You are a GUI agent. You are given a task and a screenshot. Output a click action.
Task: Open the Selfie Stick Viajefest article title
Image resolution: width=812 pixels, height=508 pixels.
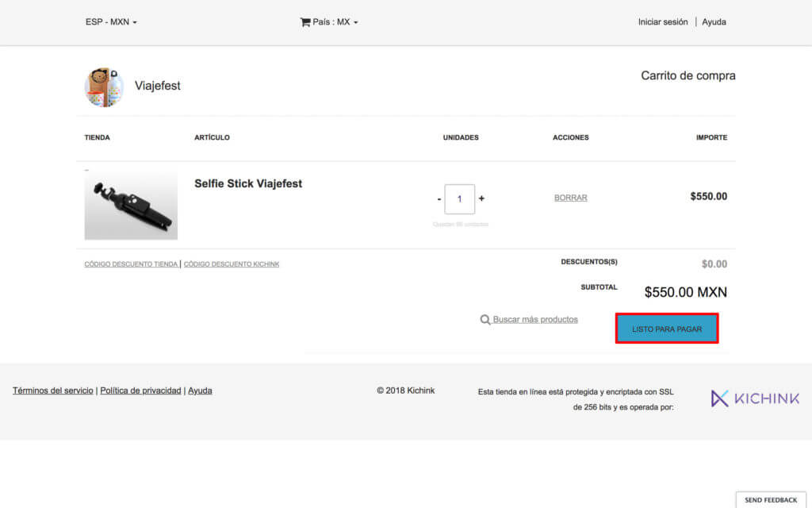[248, 183]
